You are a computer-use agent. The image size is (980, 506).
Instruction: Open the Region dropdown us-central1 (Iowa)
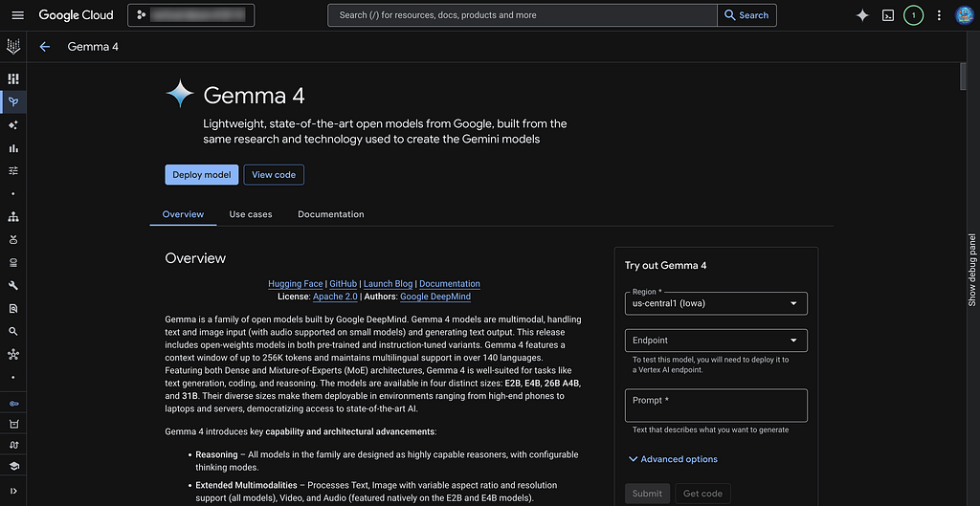click(x=716, y=303)
